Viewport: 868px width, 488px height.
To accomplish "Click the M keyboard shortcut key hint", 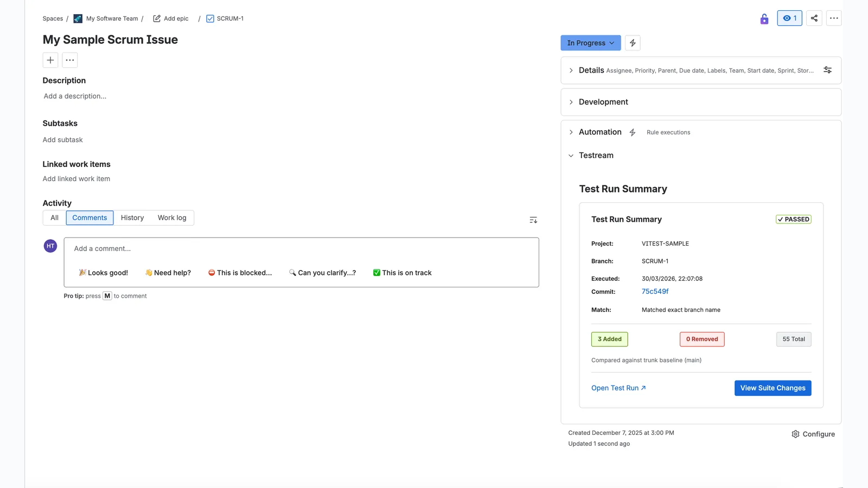I will pos(107,296).
